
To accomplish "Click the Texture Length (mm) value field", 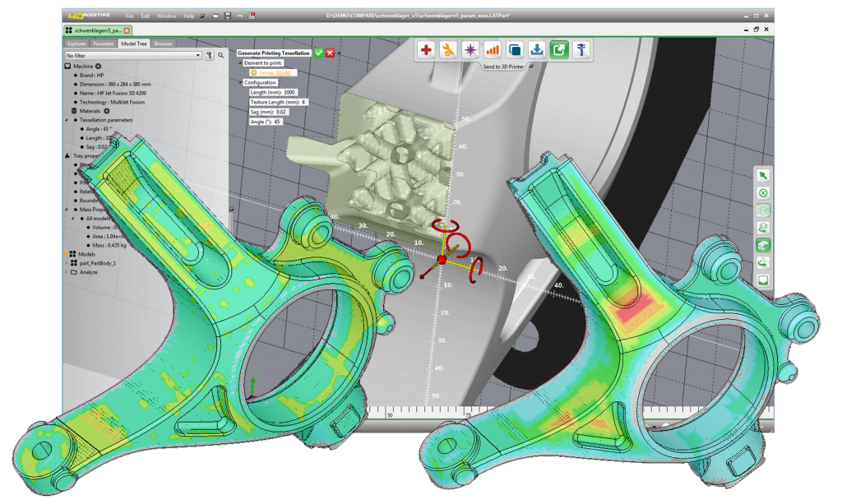I will (x=303, y=102).
